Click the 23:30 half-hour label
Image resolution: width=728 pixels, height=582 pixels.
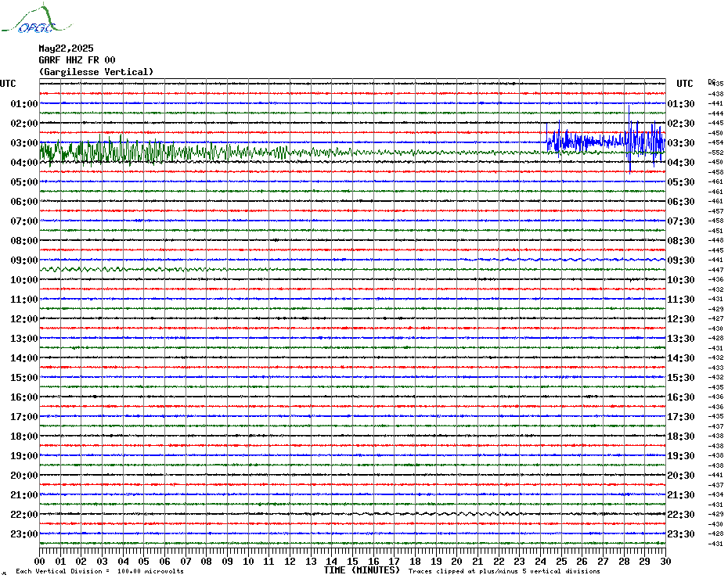(681, 533)
